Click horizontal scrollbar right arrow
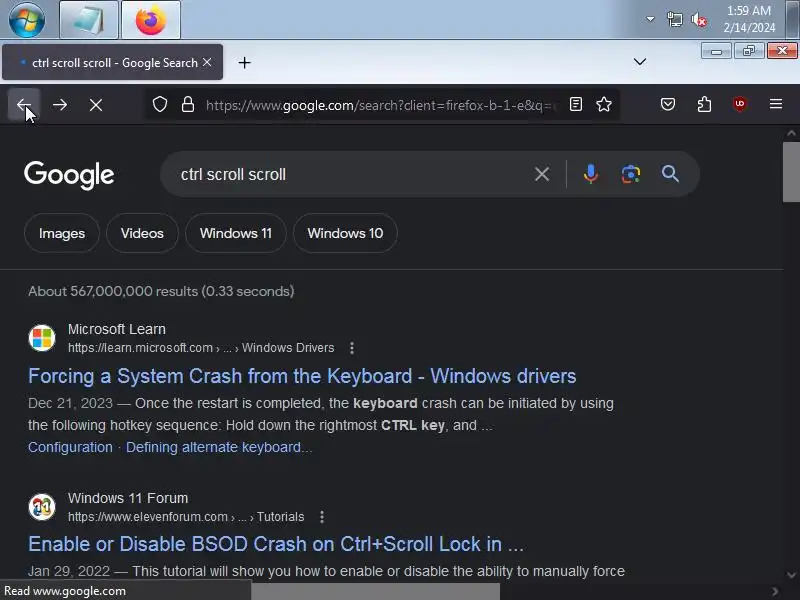This screenshot has height=600, width=800. 776,591
